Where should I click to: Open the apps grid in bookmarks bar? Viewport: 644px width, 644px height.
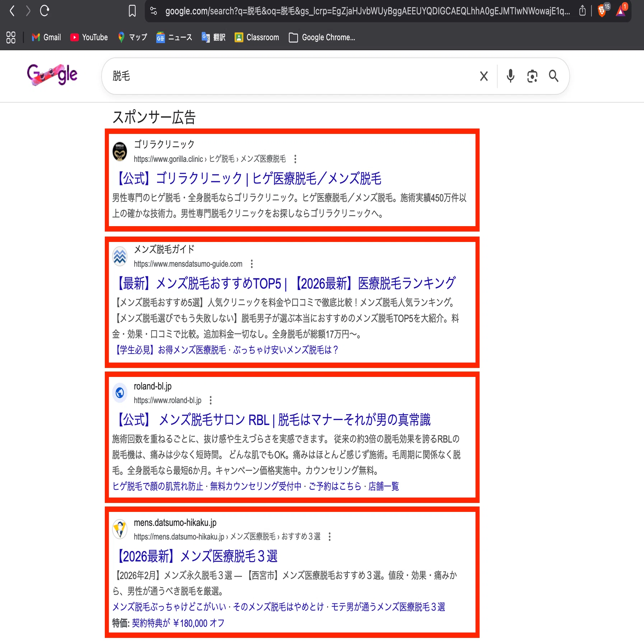tap(11, 37)
